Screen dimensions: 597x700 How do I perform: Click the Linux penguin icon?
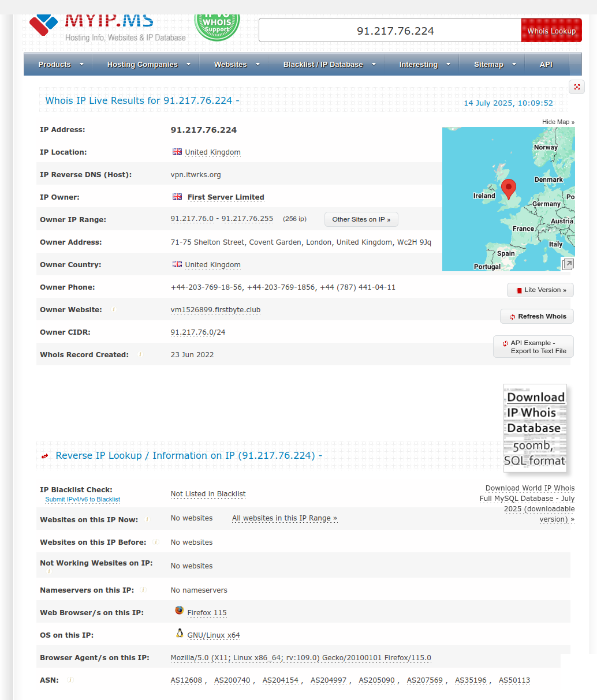[180, 634]
